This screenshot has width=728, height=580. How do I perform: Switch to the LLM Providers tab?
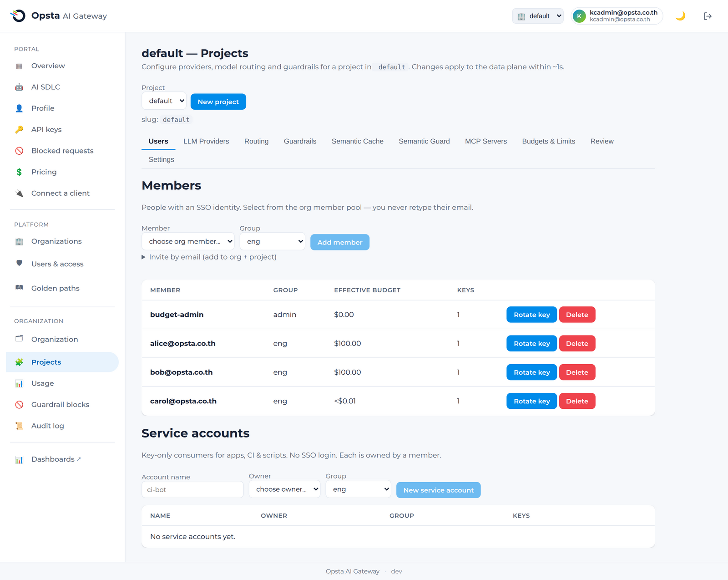tap(206, 141)
